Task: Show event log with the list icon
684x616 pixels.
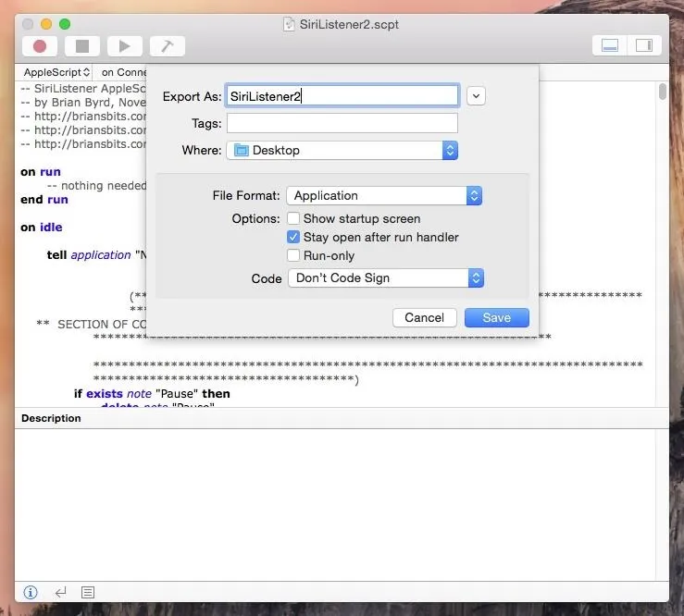Action: [x=88, y=592]
